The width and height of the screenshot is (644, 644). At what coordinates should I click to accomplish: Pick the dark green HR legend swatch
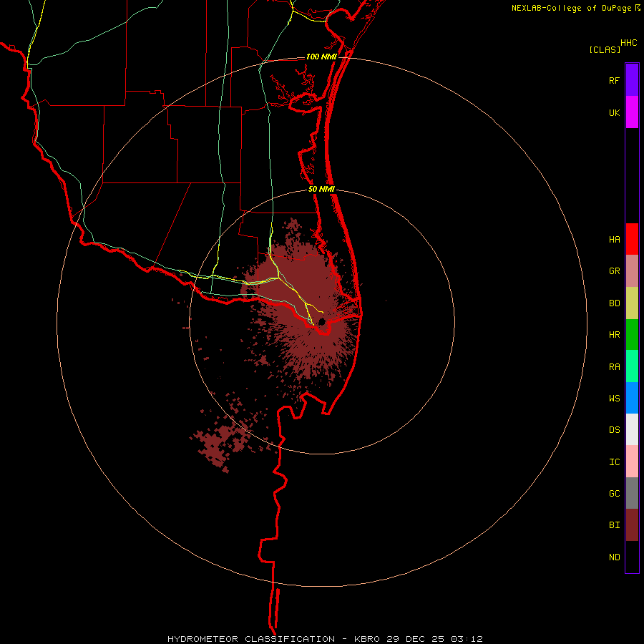click(632, 335)
